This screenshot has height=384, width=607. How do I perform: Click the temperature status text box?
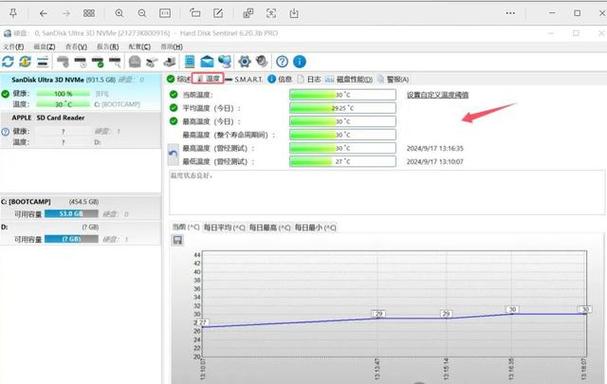pos(386,192)
